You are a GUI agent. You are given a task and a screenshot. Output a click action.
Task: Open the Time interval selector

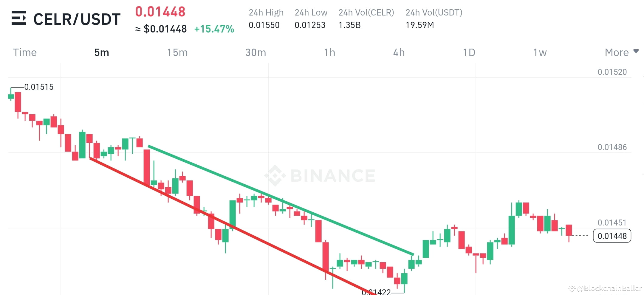(25, 52)
